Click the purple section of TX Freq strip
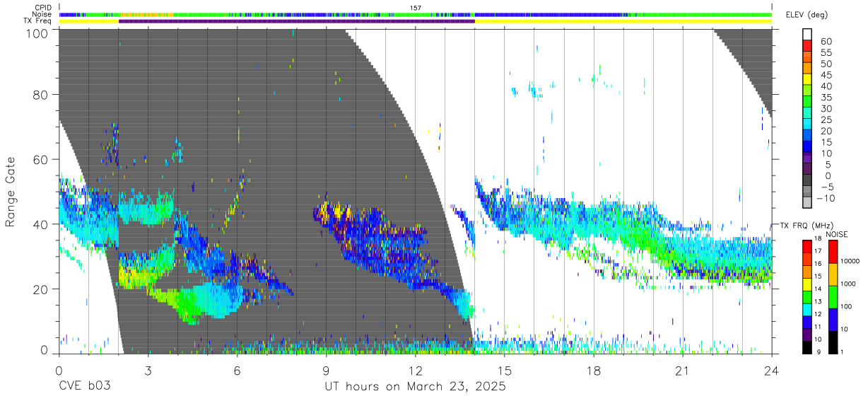The width and height of the screenshot is (868, 401). tap(297, 21)
